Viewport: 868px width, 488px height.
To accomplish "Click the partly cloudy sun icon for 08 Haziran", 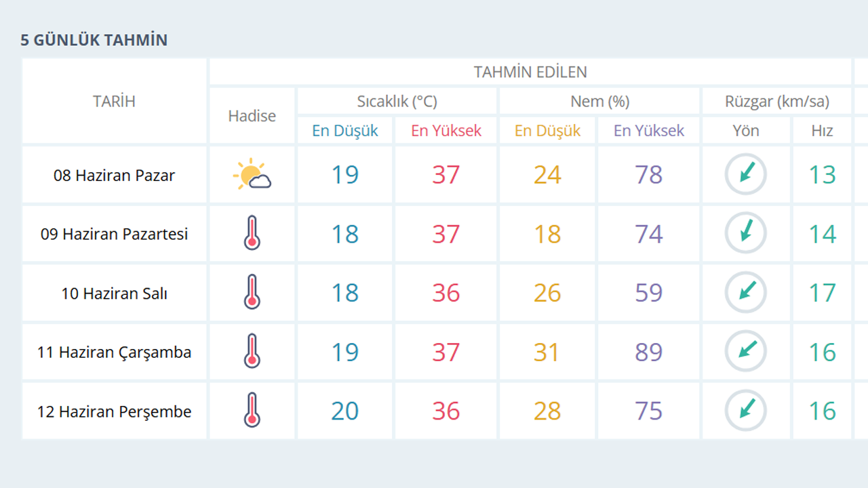I will tap(252, 175).
